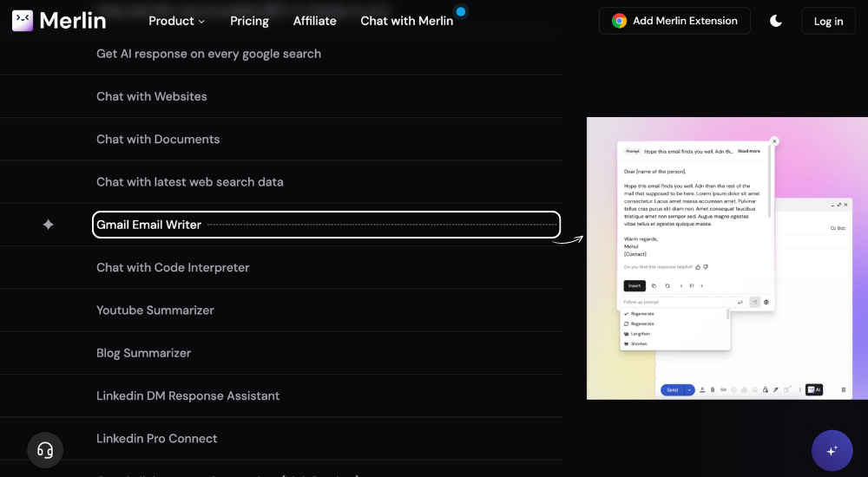Click Add Merlin Extension button

tap(674, 21)
